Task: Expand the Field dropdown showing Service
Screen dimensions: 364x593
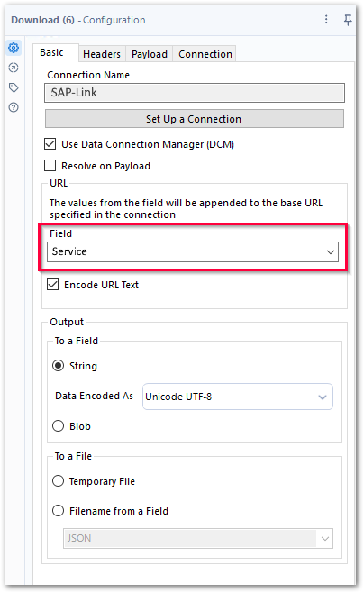Action: (193, 251)
